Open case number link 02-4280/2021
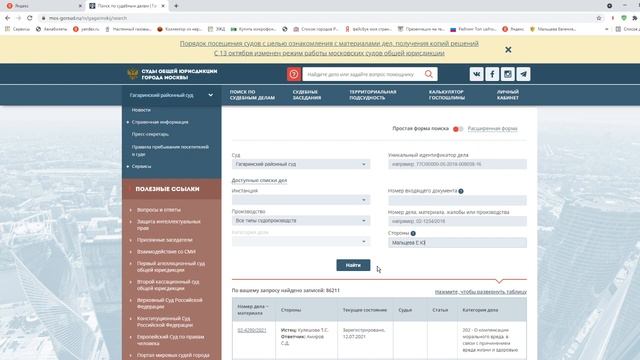The height and width of the screenshot is (360, 640). (x=252, y=330)
